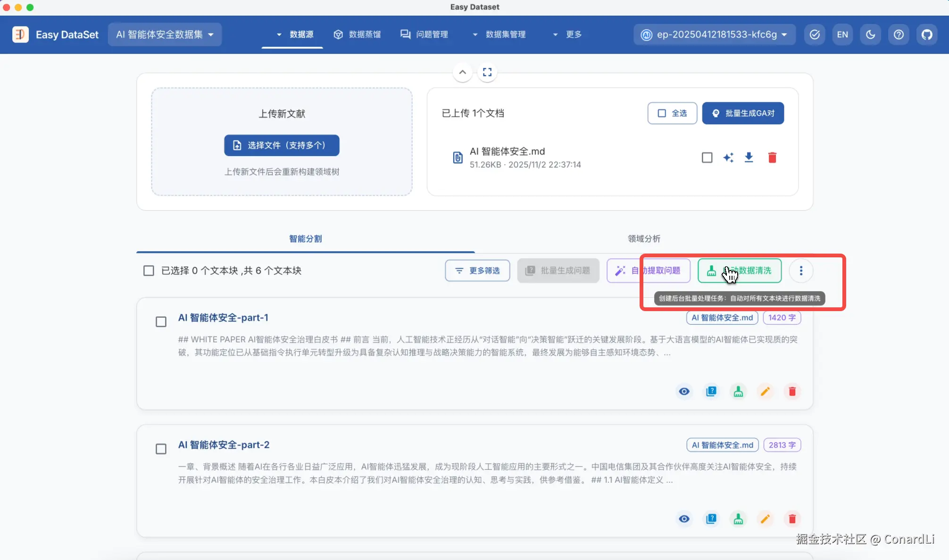Switch to the 领域分析 tab

(x=643, y=239)
